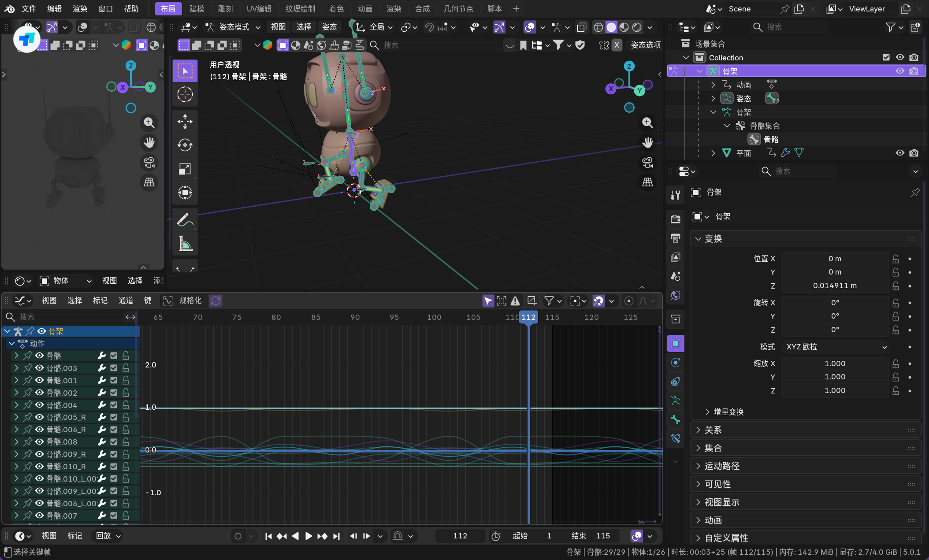This screenshot has width=929, height=560.
Task: Select the Annotate pencil tool
Action: [185, 220]
